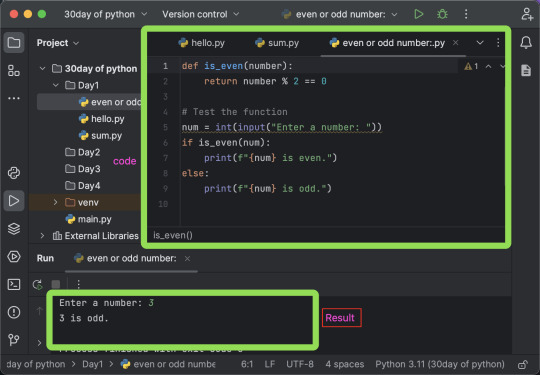Collapse the '30day of python' root folder
Screen dimensions: 540x375
[x=42, y=69]
